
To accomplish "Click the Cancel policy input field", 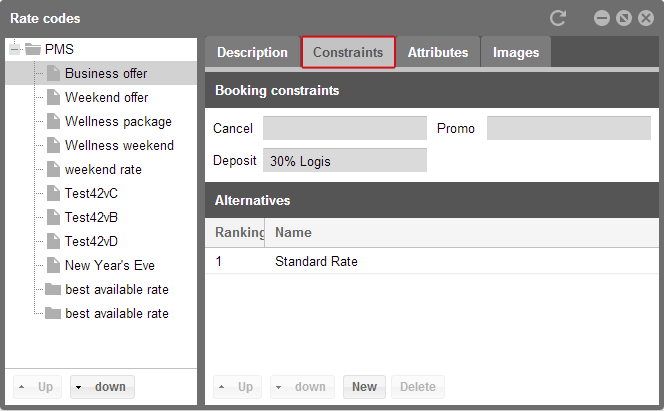I will point(344,128).
